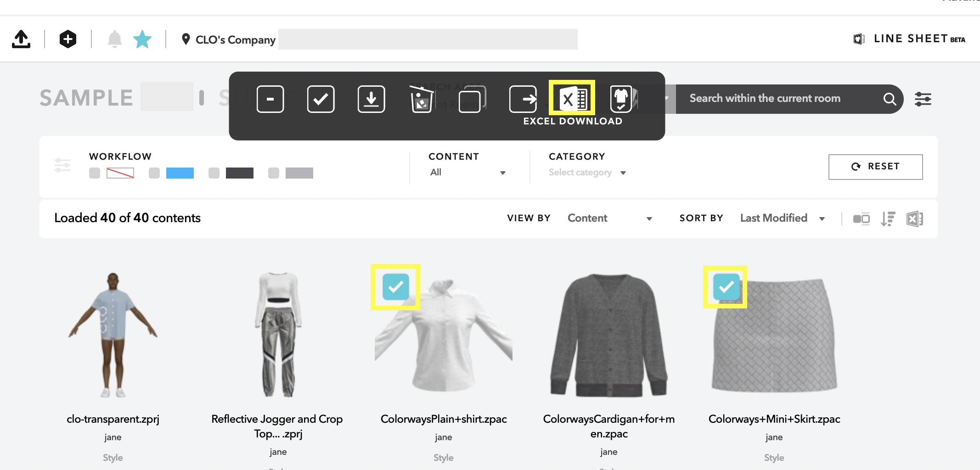Click the trash delete icon
This screenshot has width=980, height=470.
click(x=422, y=100)
